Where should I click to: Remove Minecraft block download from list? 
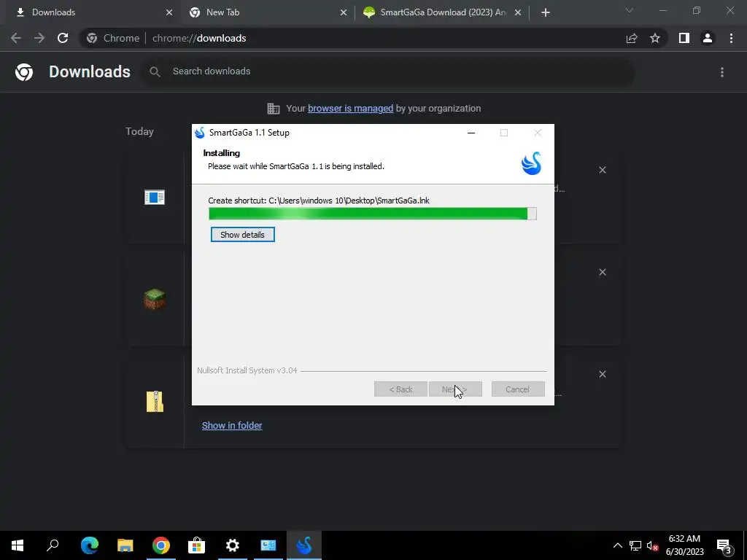(603, 272)
